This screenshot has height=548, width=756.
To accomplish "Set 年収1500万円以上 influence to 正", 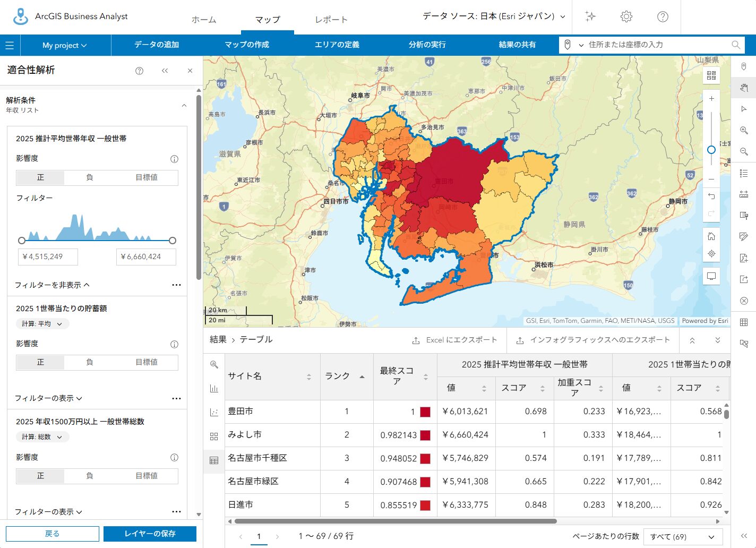I will point(40,476).
